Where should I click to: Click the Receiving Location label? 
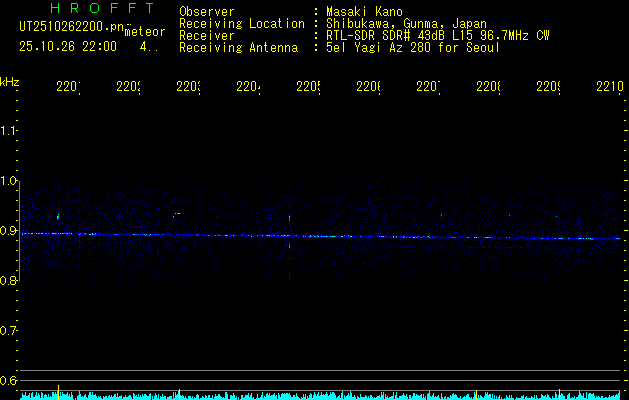241,23
